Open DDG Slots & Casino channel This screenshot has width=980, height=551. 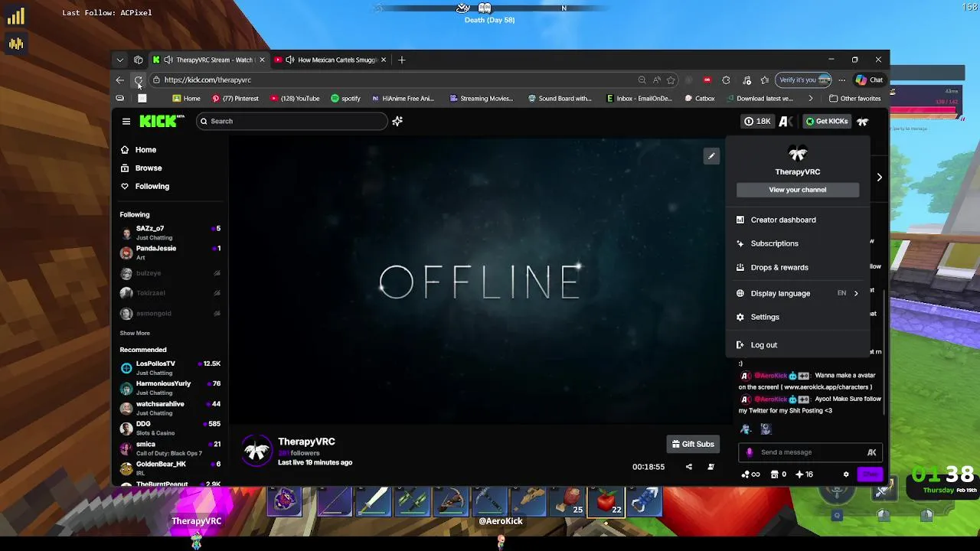tap(170, 428)
